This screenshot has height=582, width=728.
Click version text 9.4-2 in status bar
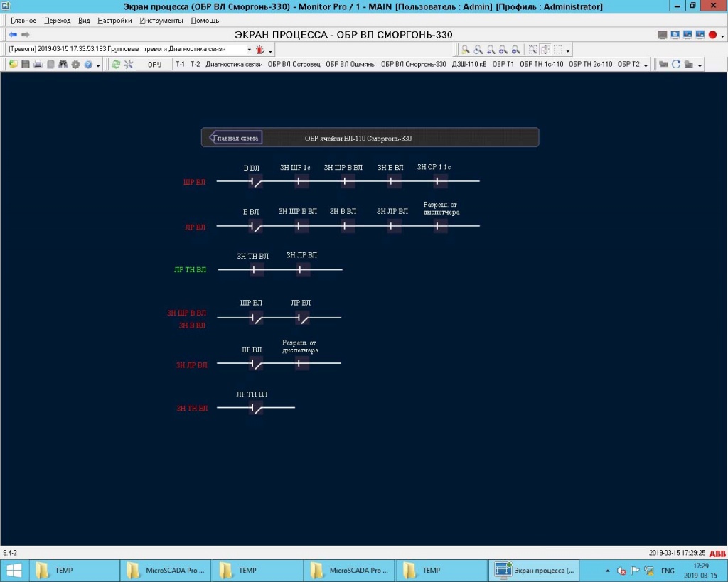coord(10,554)
